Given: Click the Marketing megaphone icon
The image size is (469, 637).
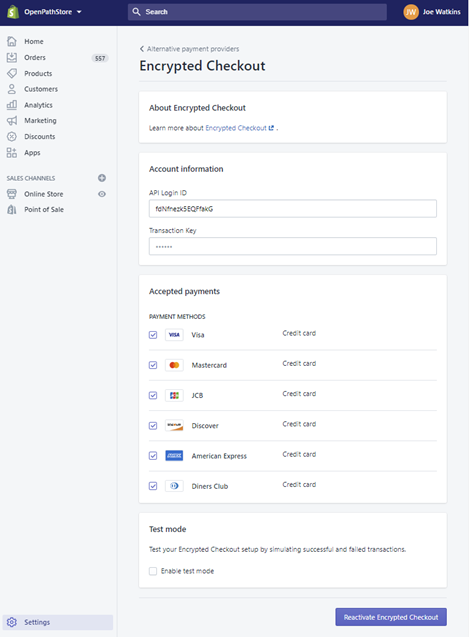Looking at the screenshot, I should click(x=12, y=121).
